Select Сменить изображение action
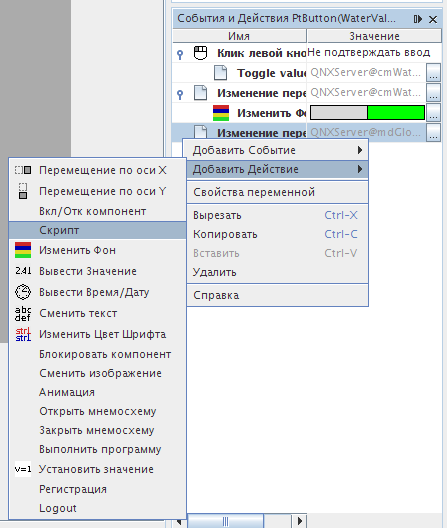Screen dimensions: 447x528 click(x=98, y=373)
